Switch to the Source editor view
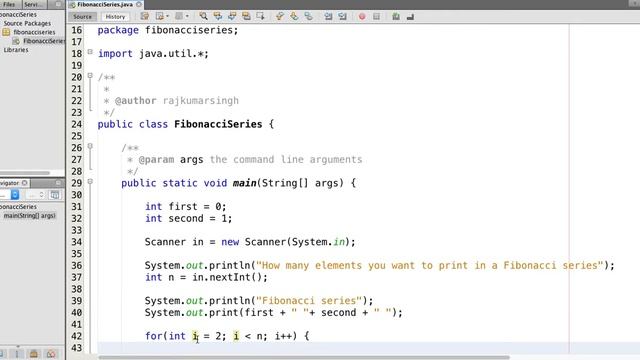The width and height of the screenshot is (640, 360). click(x=82, y=17)
